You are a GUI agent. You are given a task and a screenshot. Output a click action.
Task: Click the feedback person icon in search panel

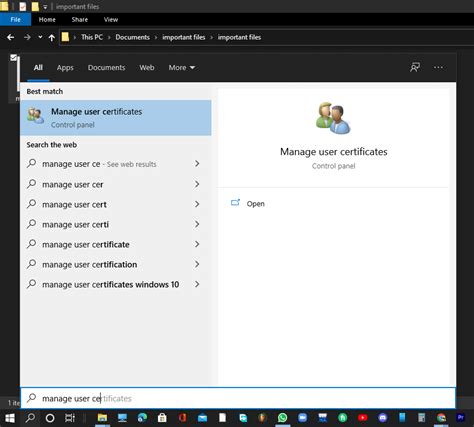point(415,67)
